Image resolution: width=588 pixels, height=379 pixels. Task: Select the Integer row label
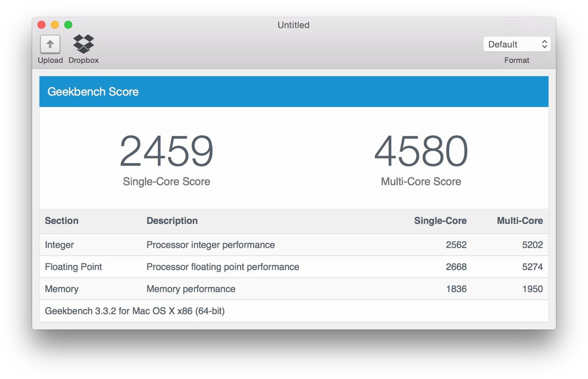click(x=59, y=245)
